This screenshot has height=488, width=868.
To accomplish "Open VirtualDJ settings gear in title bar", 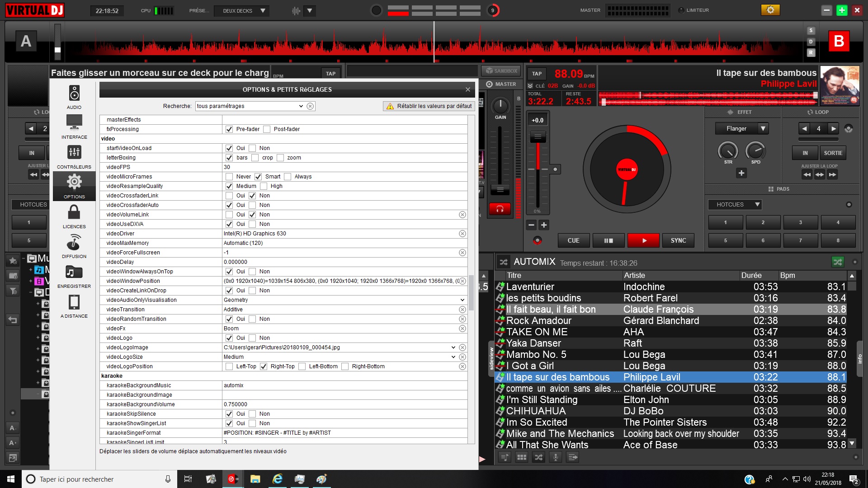I will click(x=770, y=10).
